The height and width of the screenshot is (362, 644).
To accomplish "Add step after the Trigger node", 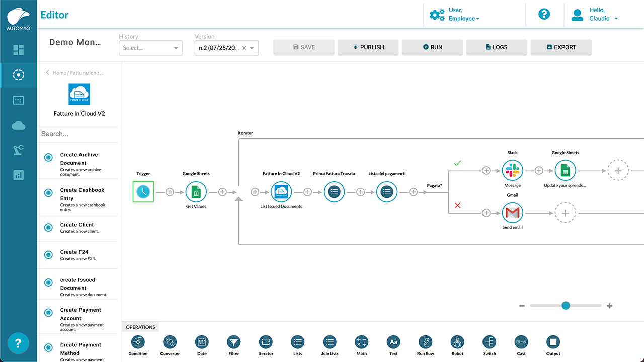I will coord(170,192).
